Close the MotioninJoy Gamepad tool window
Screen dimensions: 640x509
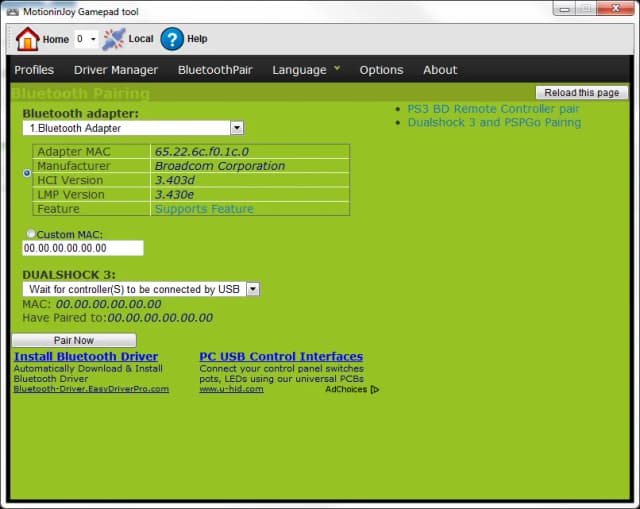coord(616,8)
